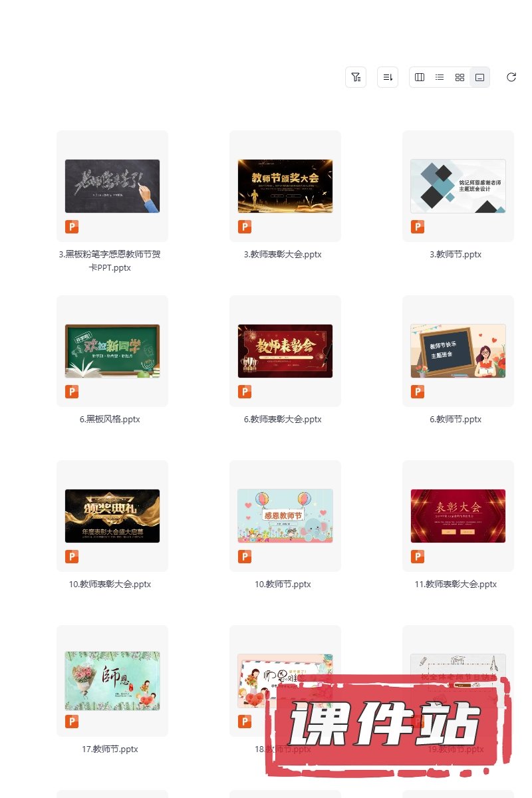Switch to grid view layout

460,77
